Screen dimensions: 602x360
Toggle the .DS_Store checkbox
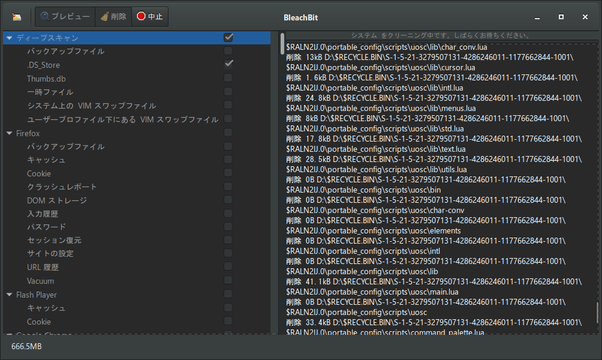[228, 63]
